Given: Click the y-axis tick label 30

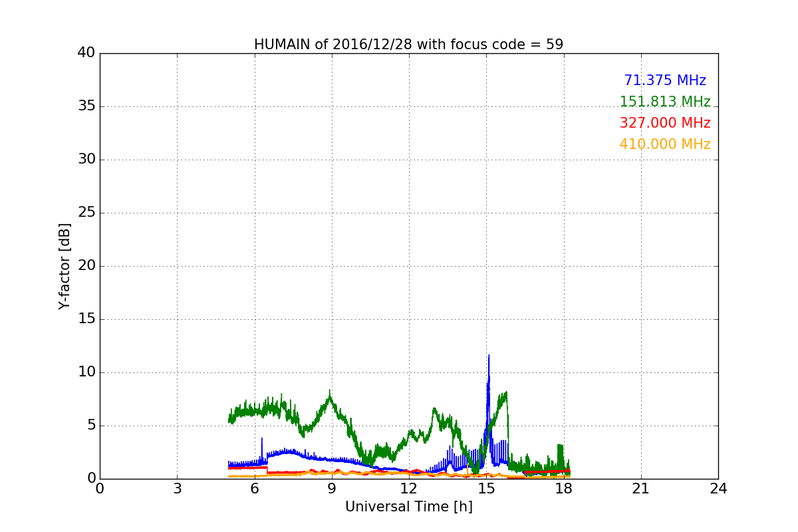Looking at the screenshot, I should [x=86, y=160].
